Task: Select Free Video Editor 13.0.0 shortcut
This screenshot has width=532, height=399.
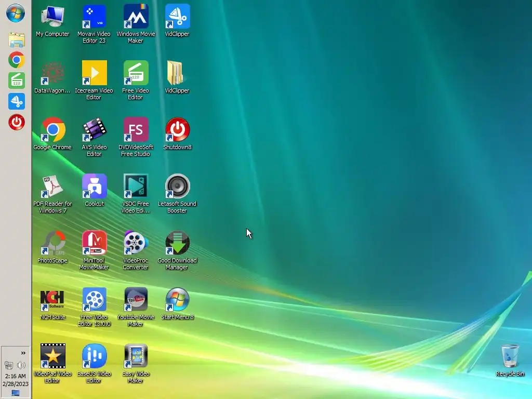Action: tap(94, 307)
